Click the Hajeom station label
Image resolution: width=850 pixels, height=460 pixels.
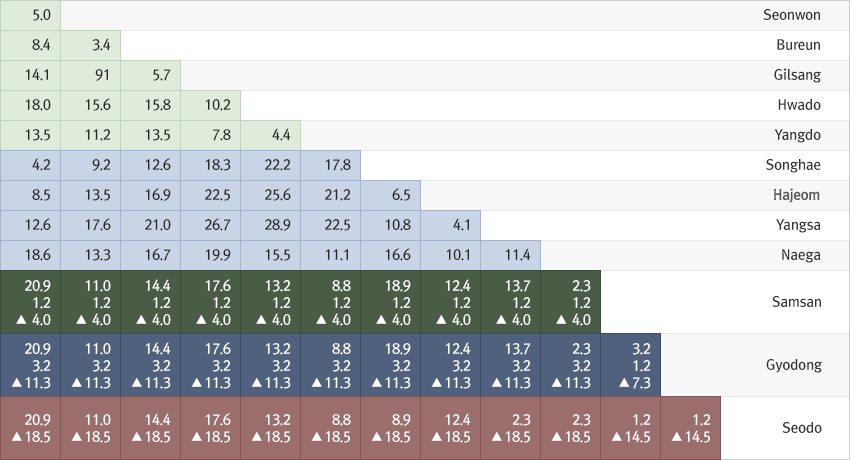coord(796,195)
